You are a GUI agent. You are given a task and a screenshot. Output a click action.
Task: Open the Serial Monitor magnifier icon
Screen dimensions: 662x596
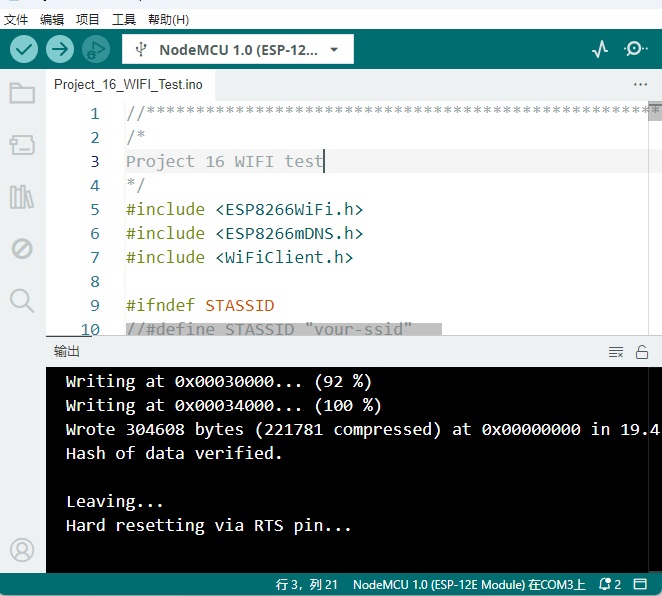635,49
